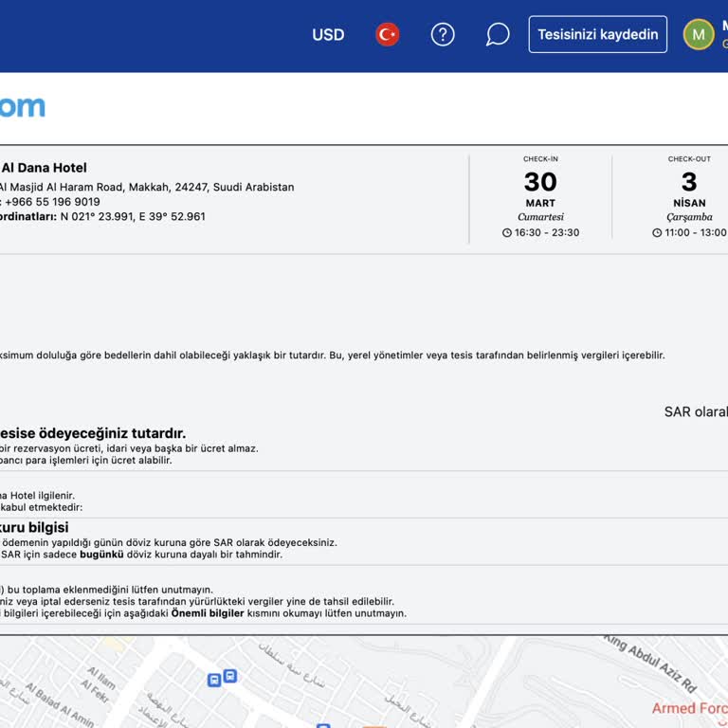Open the USD currency selector
The image size is (728, 728).
(328, 35)
